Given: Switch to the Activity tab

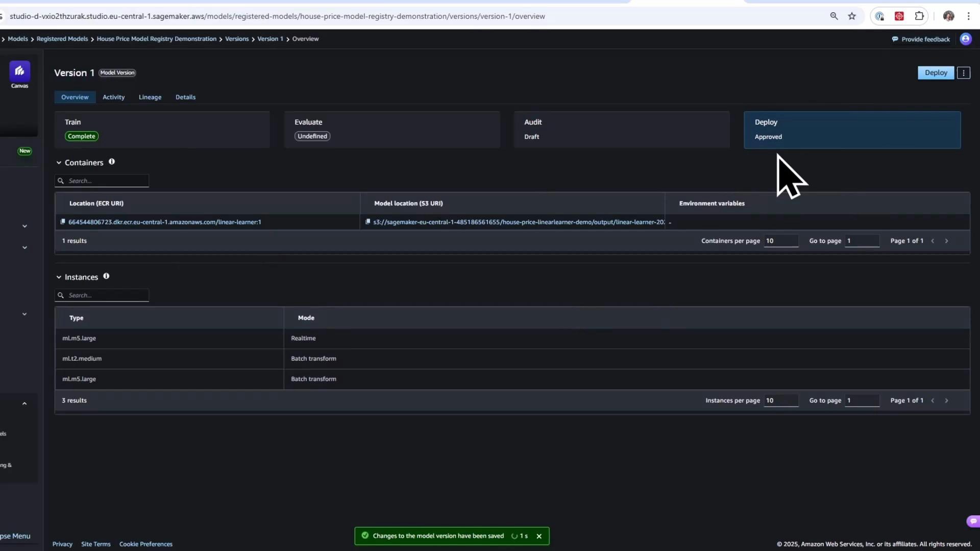Looking at the screenshot, I should [x=113, y=97].
